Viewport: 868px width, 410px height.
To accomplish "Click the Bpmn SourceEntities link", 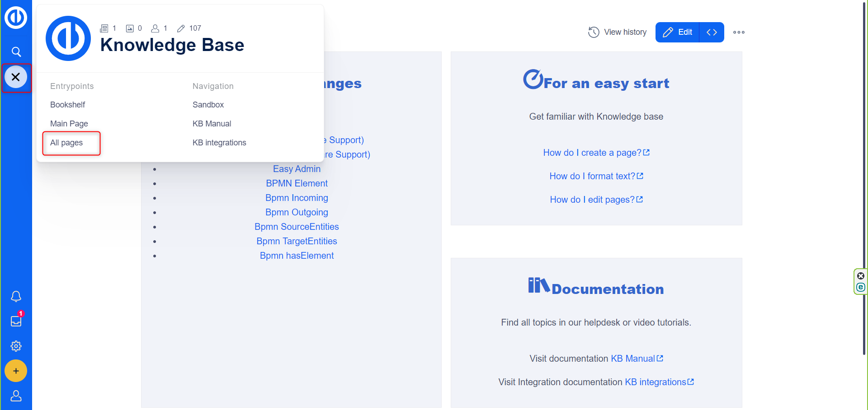I will 297,227.
